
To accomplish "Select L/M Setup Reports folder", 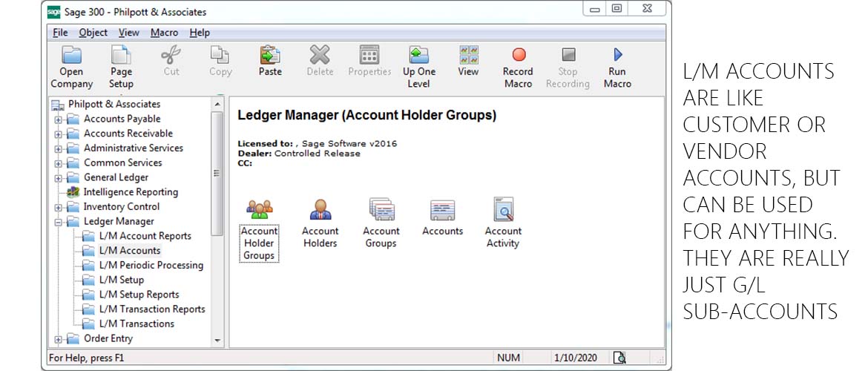I will [139, 295].
